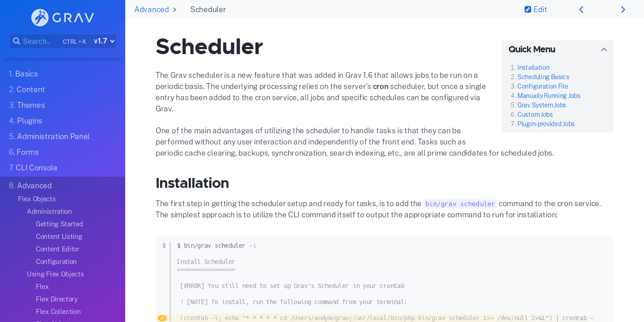Click the Scheduler breadcrumb text
Screen dimensions: 644x322
point(208,9)
